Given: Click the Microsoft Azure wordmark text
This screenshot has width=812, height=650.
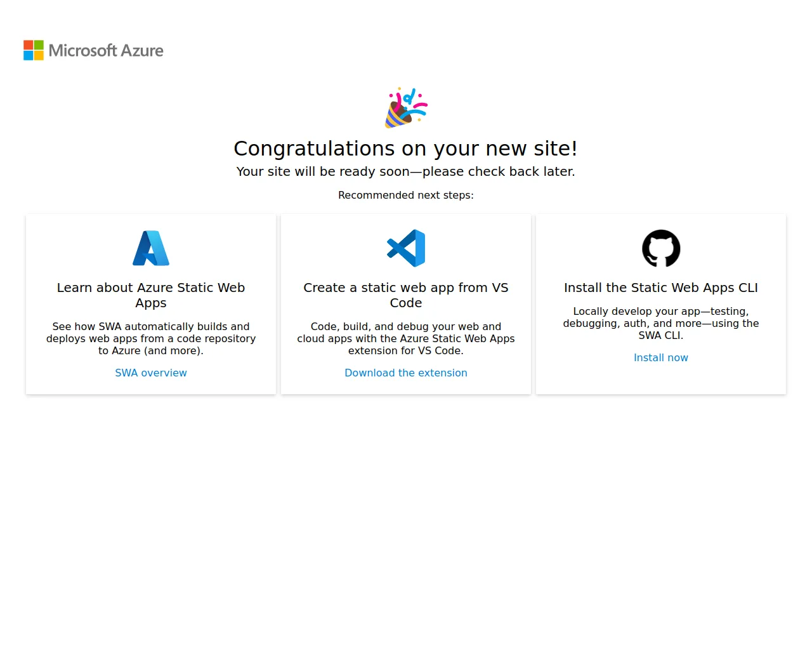Looking at the screenshot, I should [106, 51].
